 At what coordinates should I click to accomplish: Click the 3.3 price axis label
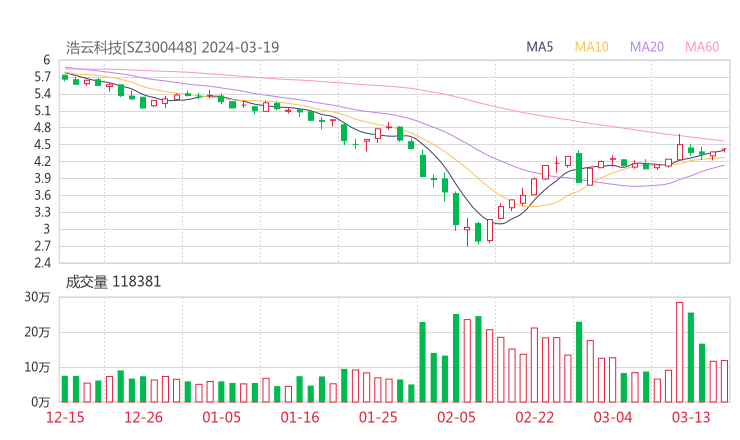(42, 212)
